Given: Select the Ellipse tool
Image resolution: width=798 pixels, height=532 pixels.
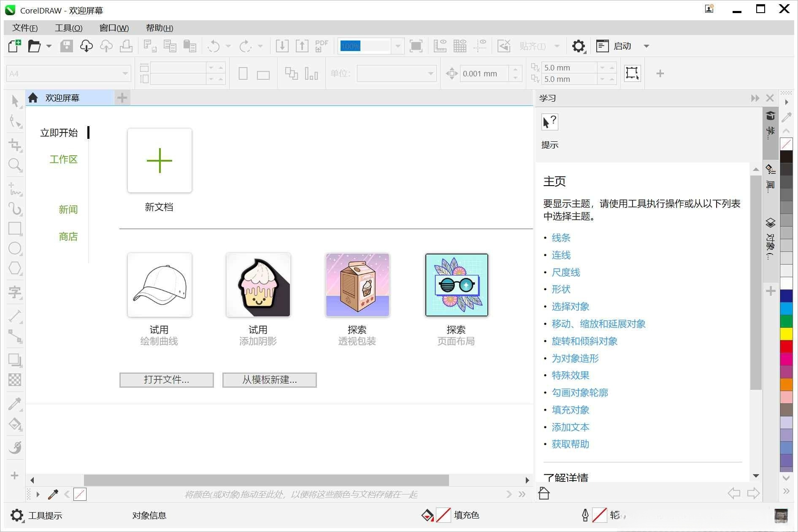Looking at the screenshot, I should pos(15,248).
